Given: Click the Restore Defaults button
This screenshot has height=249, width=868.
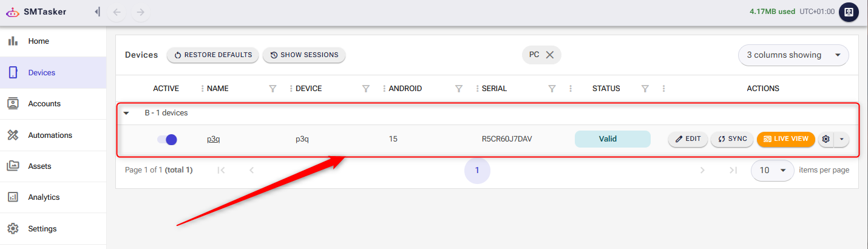Looking at the screenshot, I should 213,55.
